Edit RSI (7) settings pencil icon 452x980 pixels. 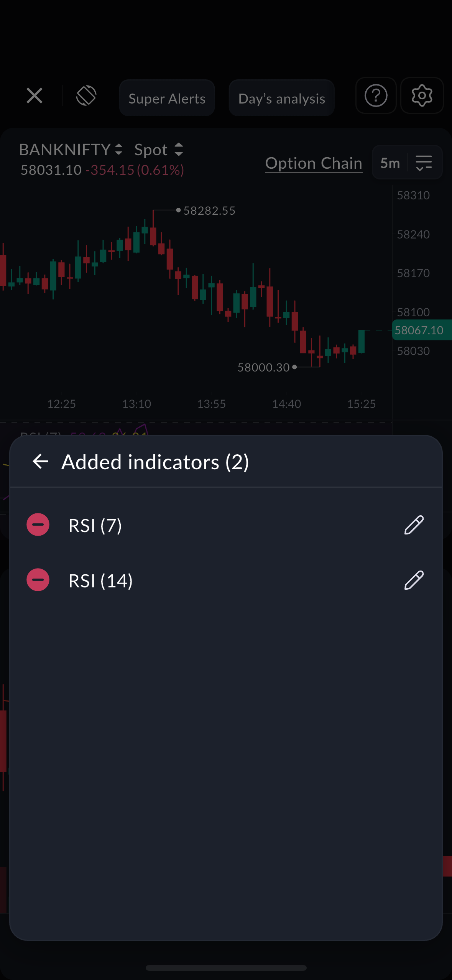coord(414,525)
